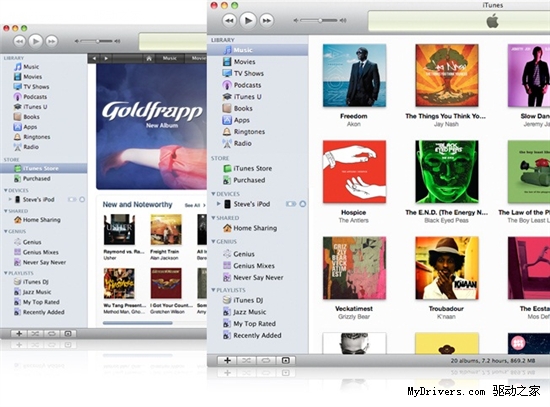The width and height of the screenshot is (550, 407).
Task: Click Previous track in front iTunes window
Action: [229, 20]
